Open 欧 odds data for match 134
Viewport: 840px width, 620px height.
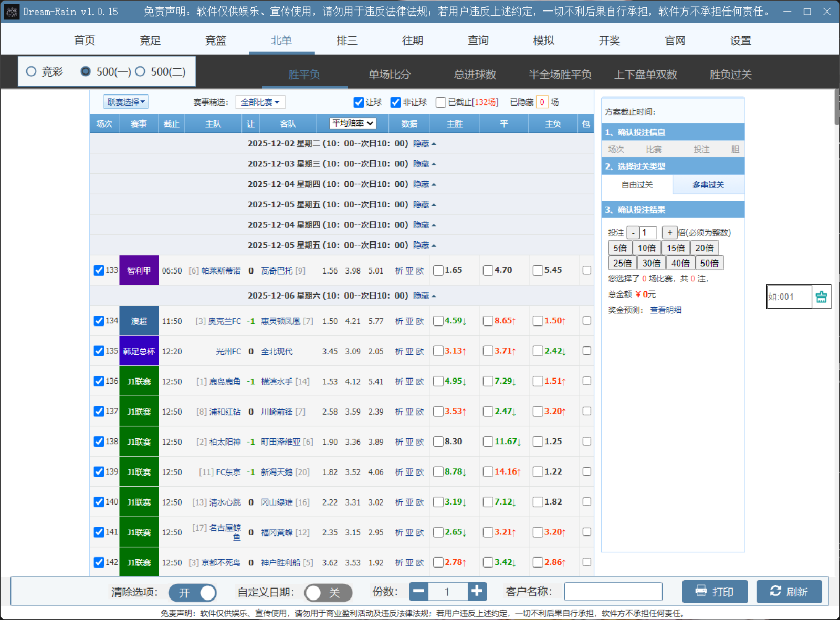coord(420,321)
